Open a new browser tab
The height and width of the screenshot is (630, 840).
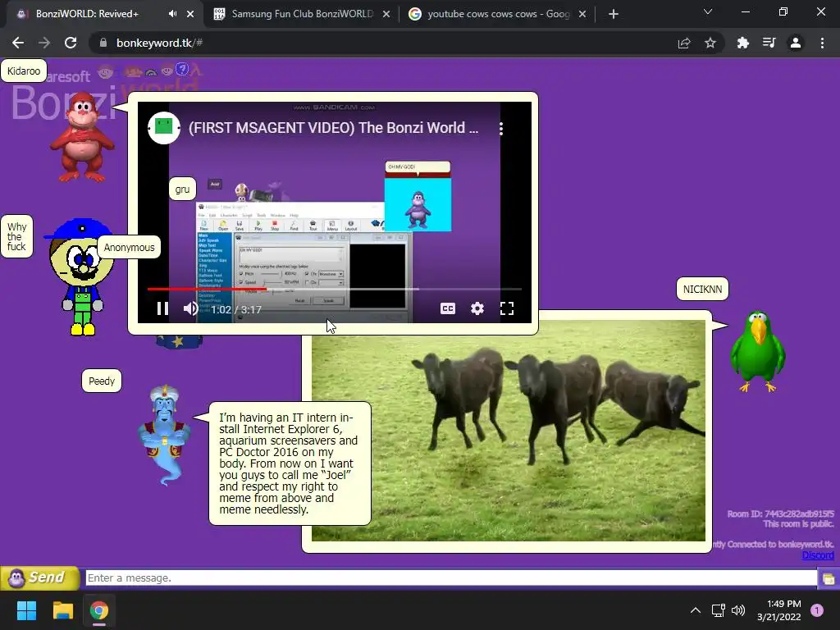coord(614,14)
